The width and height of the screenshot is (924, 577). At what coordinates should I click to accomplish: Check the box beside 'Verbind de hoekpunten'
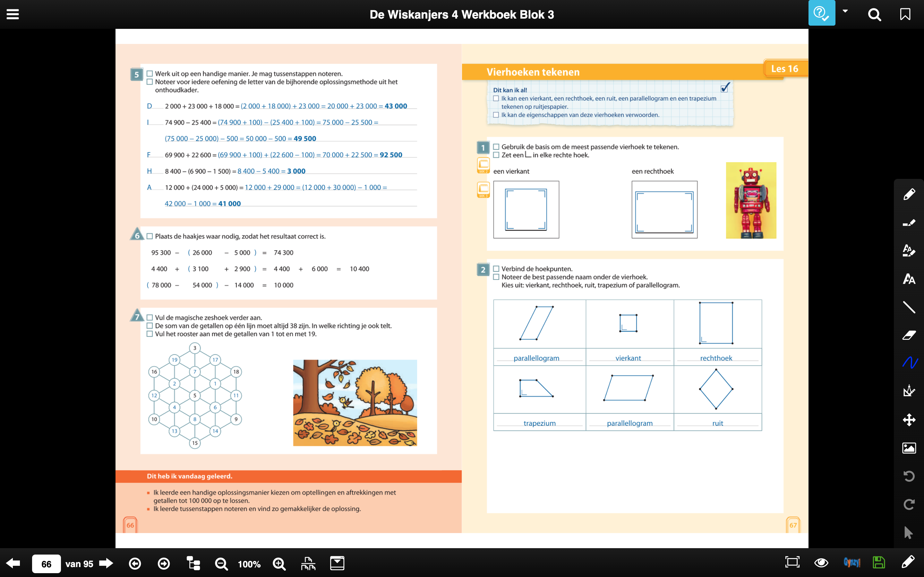click(x=496, y=269)
